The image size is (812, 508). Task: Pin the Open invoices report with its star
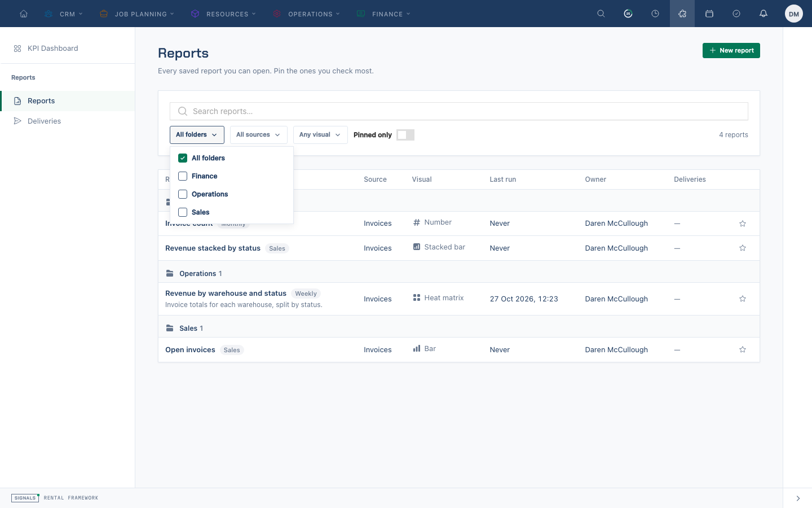(743, 349)
